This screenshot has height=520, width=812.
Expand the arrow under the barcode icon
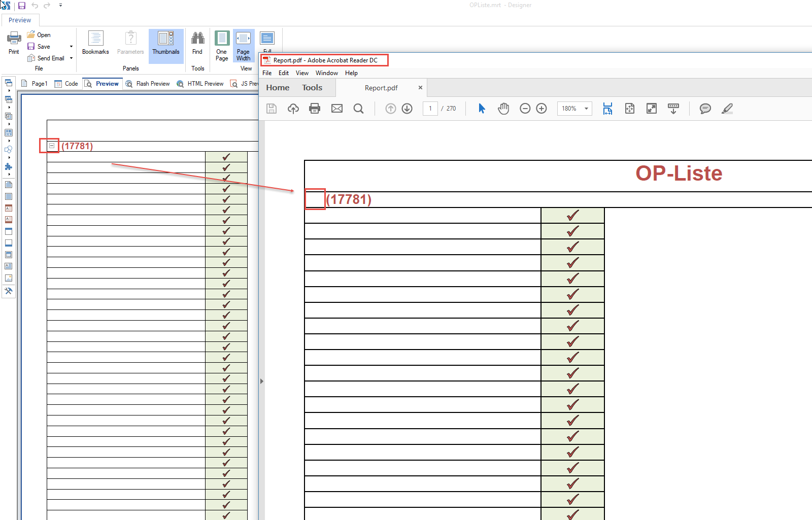tap(9, 141)
